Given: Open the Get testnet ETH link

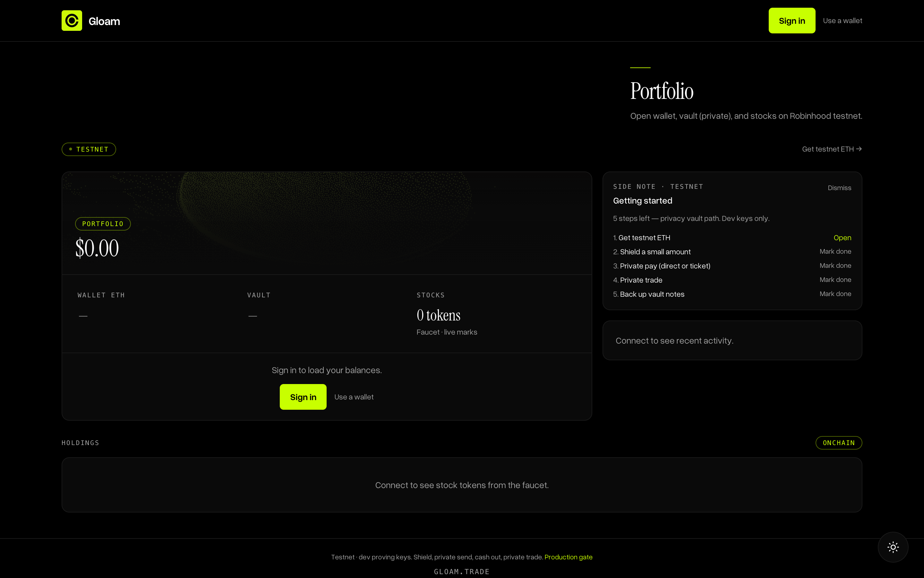Looking at the screenshot, I should pyautogui.click(x=832, y=149).
